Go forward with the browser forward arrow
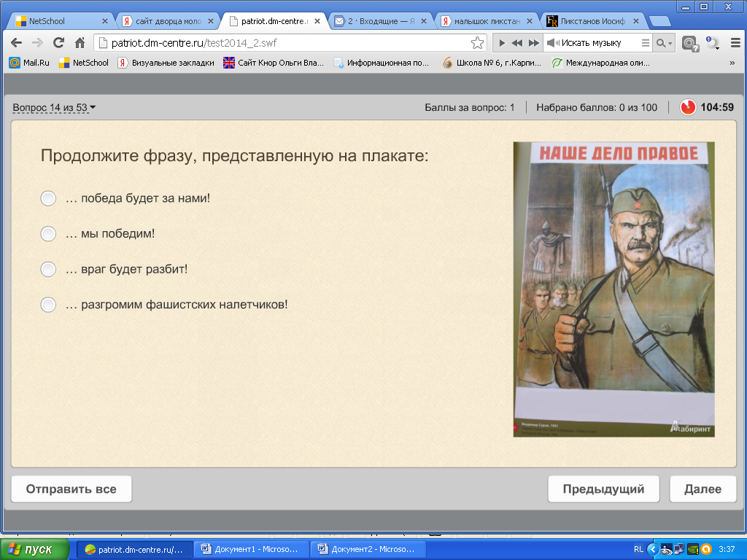The image size is (747, 560). (x=37, y=43)
